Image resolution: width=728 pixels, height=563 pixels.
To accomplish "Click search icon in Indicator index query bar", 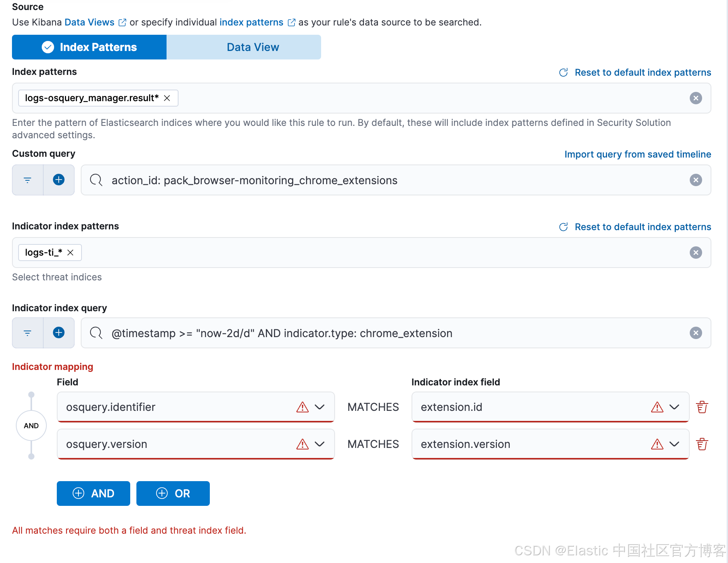I will pos(96,333).
